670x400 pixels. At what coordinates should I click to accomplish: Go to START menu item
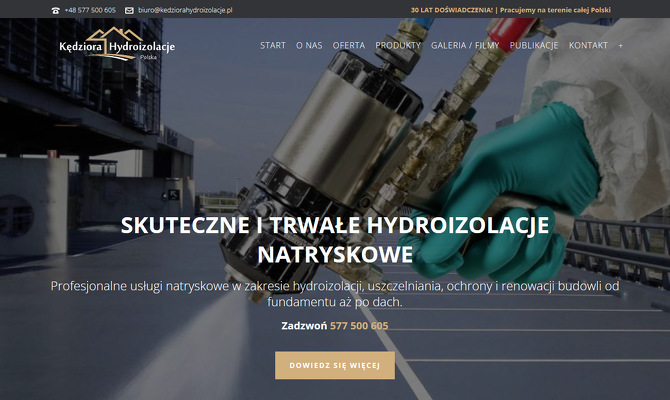tap(273, 45)
